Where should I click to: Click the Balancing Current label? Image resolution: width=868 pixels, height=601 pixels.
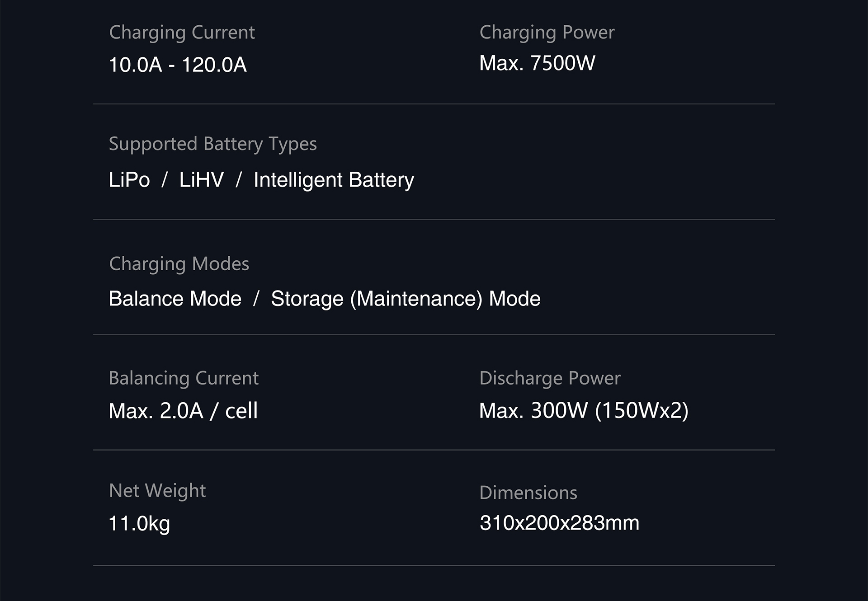click(184, 378)
